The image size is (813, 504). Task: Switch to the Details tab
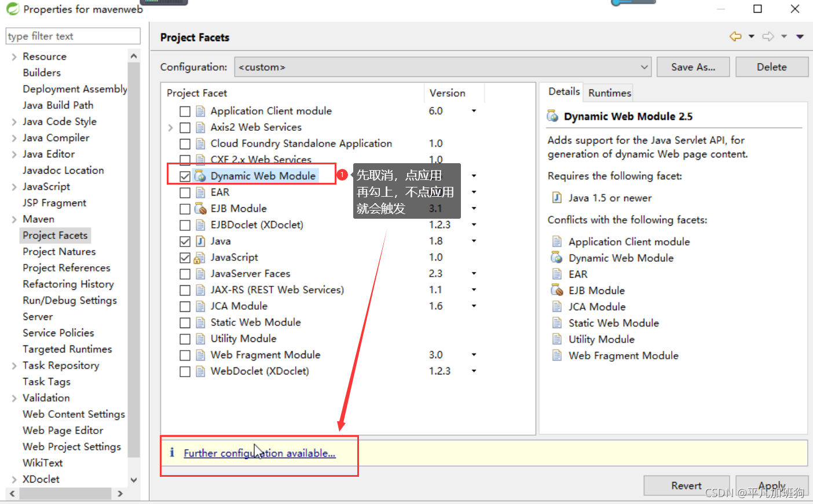coord(563,91)
